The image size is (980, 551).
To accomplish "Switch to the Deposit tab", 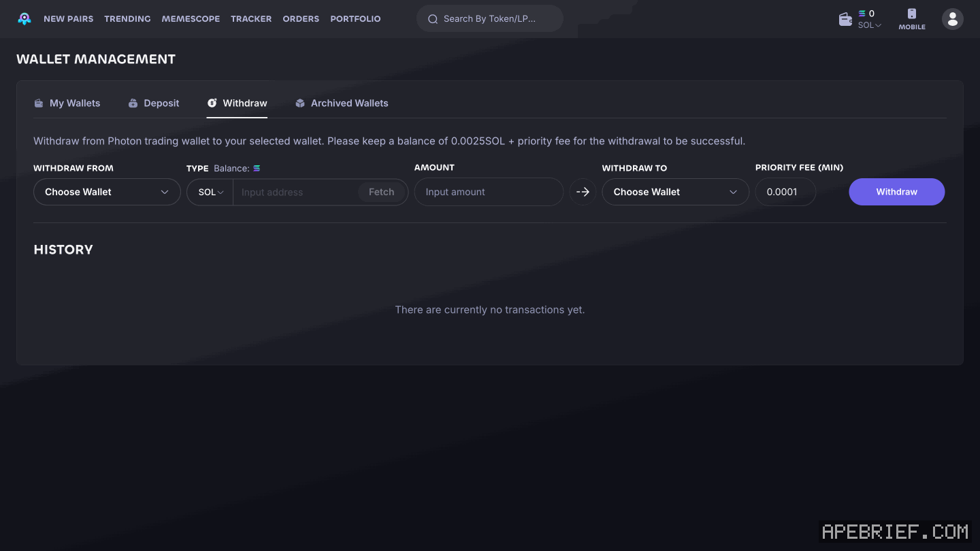I will point(153,103).
